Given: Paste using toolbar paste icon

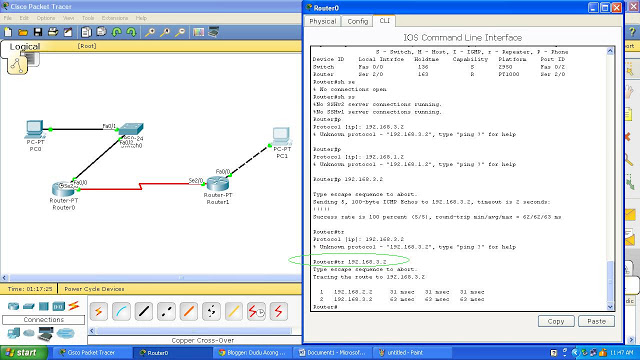Looking at the screenshot, I should [101, 32].
